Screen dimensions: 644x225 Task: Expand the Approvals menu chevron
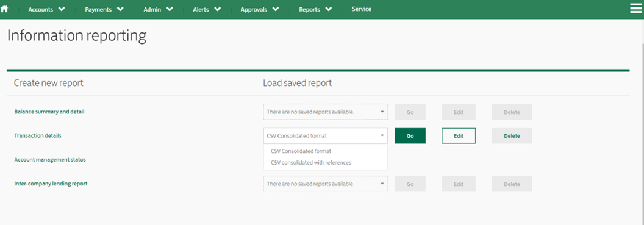pos(276,9)
